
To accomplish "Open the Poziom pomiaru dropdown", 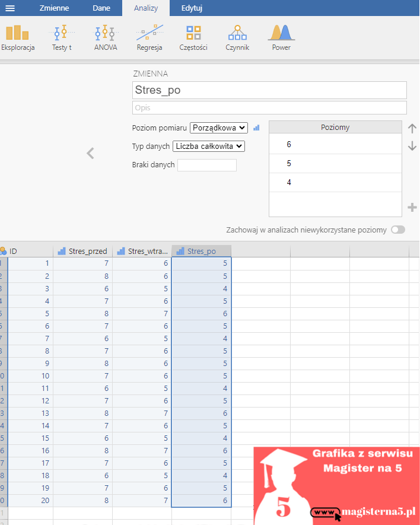I will point(218,128).
